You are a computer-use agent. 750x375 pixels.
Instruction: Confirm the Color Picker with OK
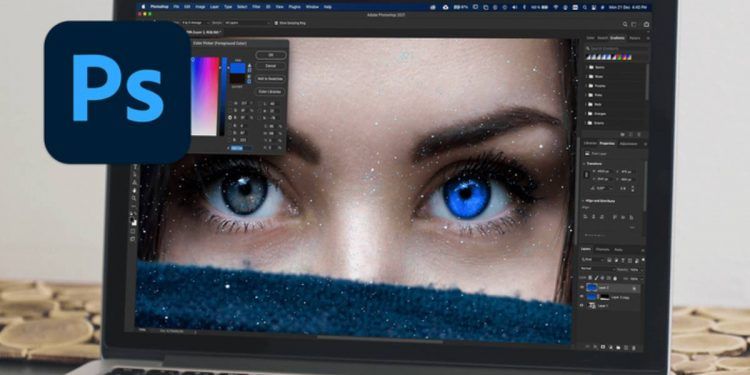270,55
